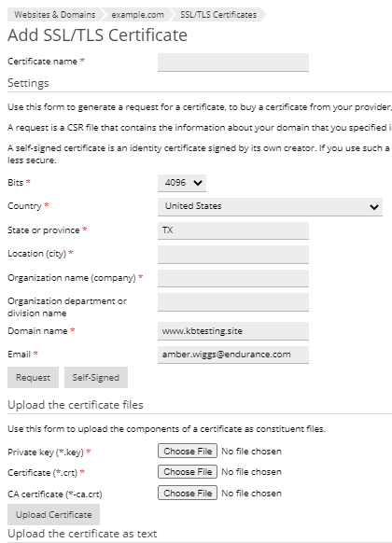Screen dimensions: 392x543
Task: Choose File for Certificate (*.crt)
Action: point(188,472)
